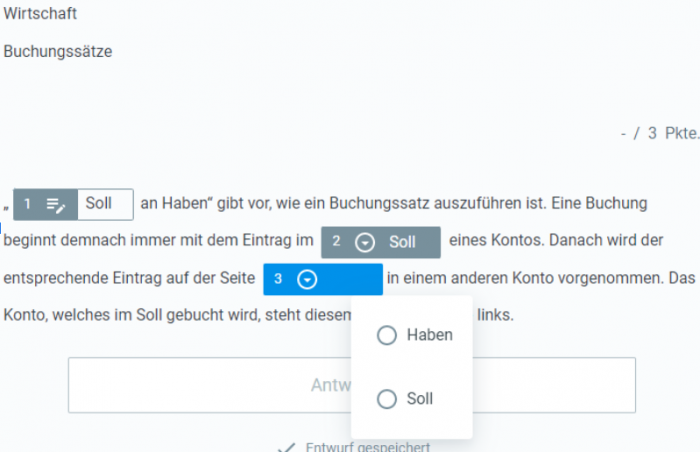Click the '- / 3 Pkte.' score text
This screenshot has width=700, height=452.
click(x=660, y=133)
